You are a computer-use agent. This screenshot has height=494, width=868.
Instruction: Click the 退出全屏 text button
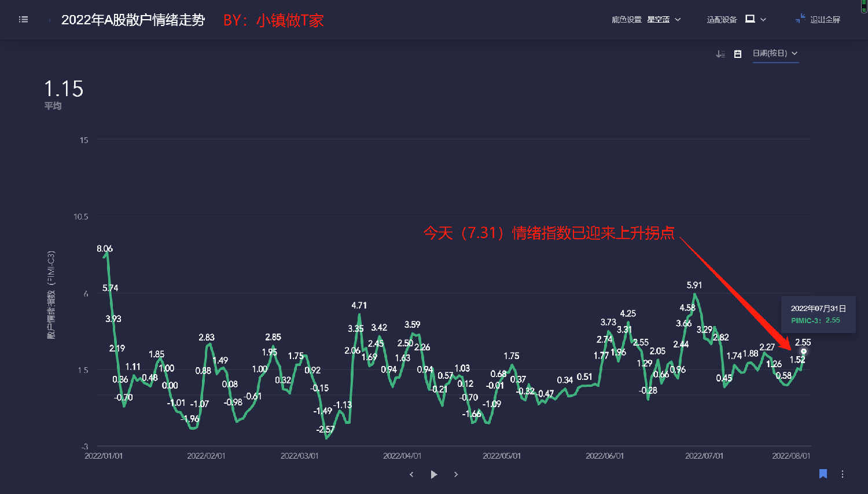click(825, 20)
